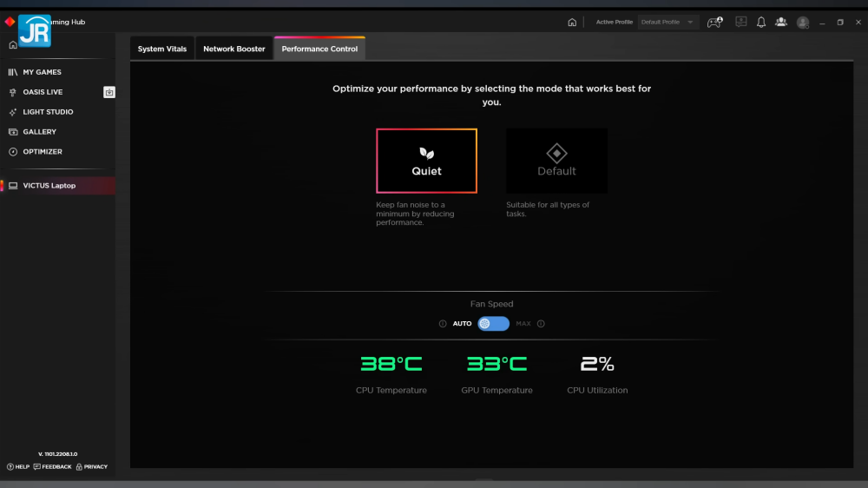Screen dimensions: 868x488
Task: Click the home icon in top bar
Action: point(572,23)
